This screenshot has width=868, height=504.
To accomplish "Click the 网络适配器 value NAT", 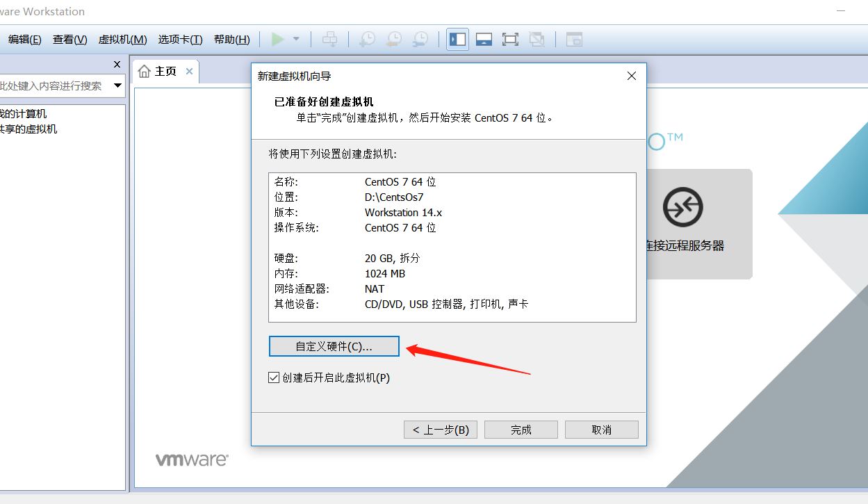I will [x=375, y=289].
